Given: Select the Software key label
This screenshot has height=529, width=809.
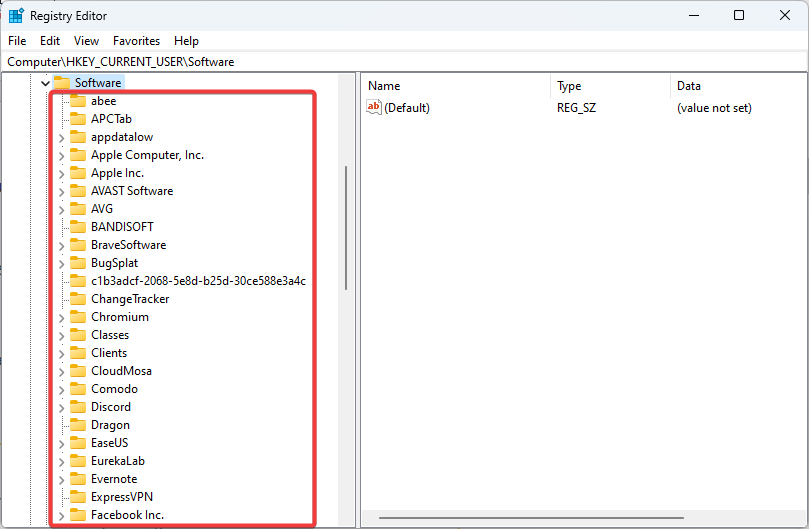Looking at the screenshot, I should [98, 83].
